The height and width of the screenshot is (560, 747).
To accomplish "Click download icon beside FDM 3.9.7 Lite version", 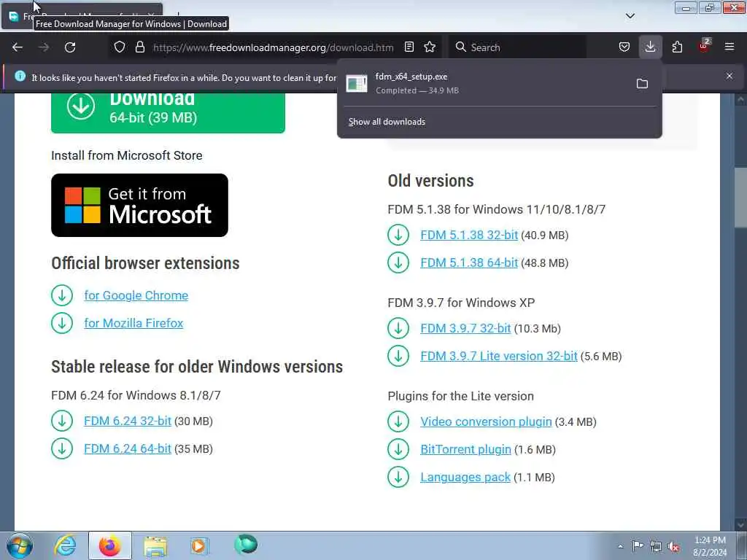I will [398, 356].
